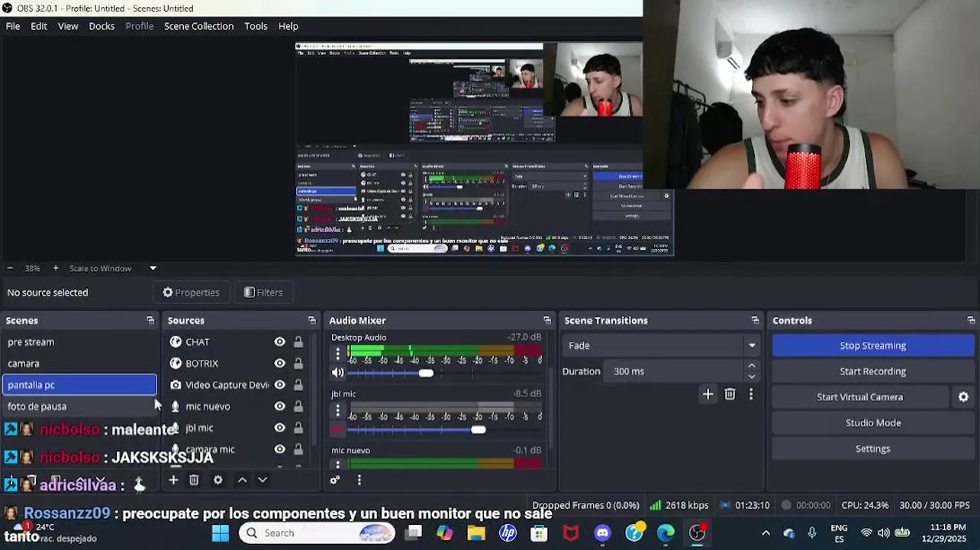Select the camara scene
The width and height of the screenshot is (980, 550).
click(79, 363)
